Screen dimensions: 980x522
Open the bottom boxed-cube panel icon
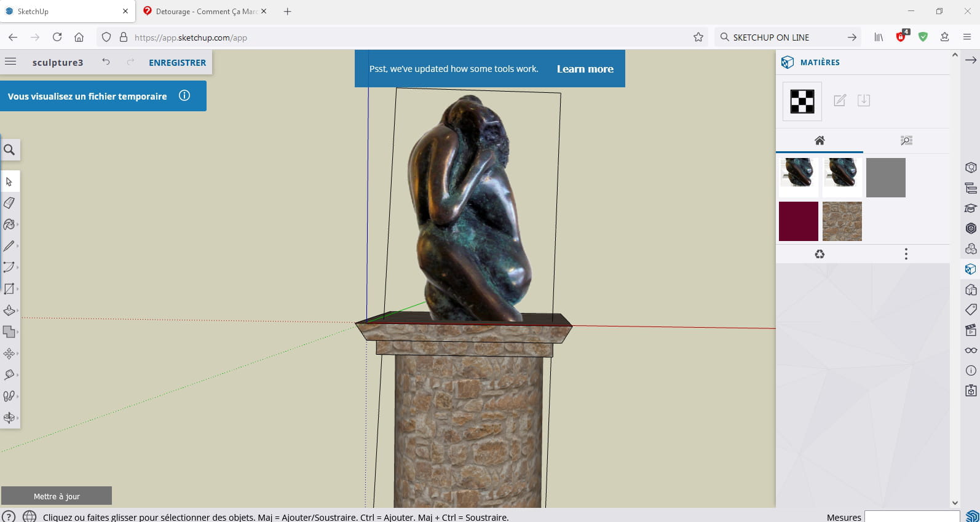pyautogui.click(x=971, y=390)
